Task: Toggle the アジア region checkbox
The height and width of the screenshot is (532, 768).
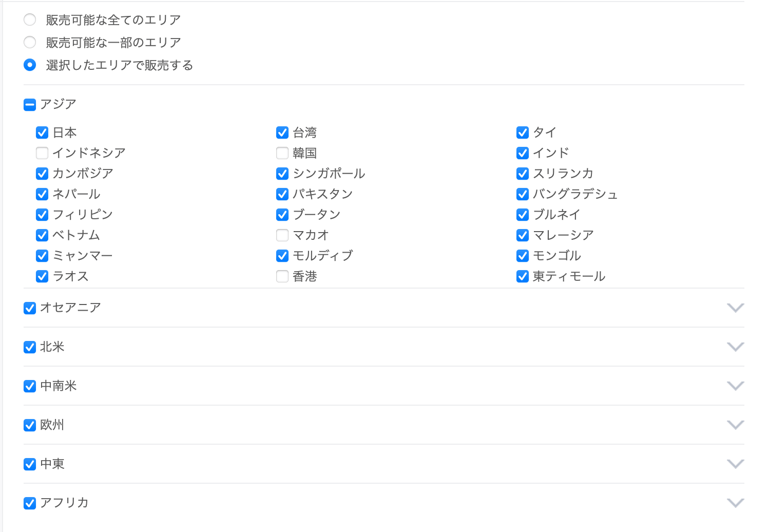Action: point(30,105)
